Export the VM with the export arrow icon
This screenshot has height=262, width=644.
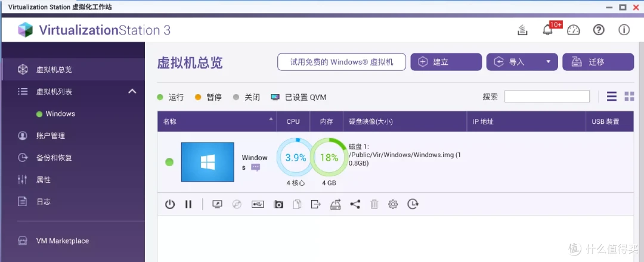pyautogui.click(x=316, y=204)
